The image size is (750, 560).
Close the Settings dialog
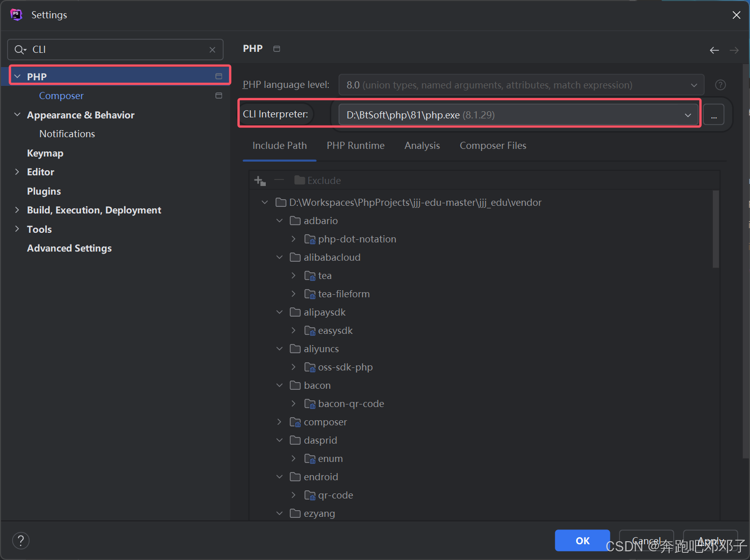pyautogui.click(x=736, y=15)
